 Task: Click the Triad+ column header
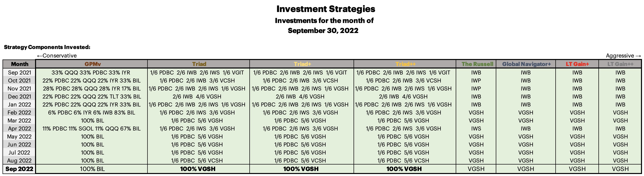coord(302,64)
